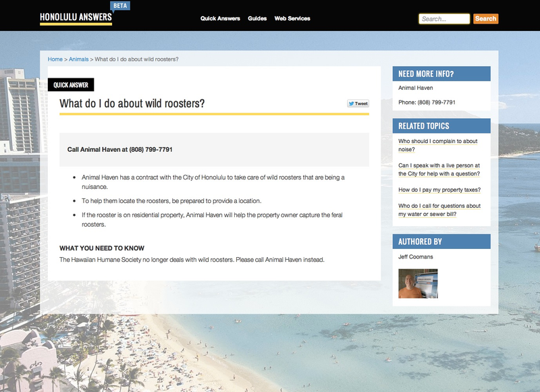Click the Authored By header
This screenshot has height=392, width=540.
pos(441,242)
